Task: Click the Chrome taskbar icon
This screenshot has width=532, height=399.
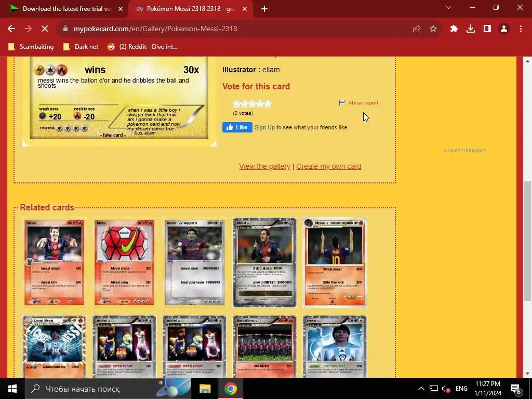Action: click(230, 389)
